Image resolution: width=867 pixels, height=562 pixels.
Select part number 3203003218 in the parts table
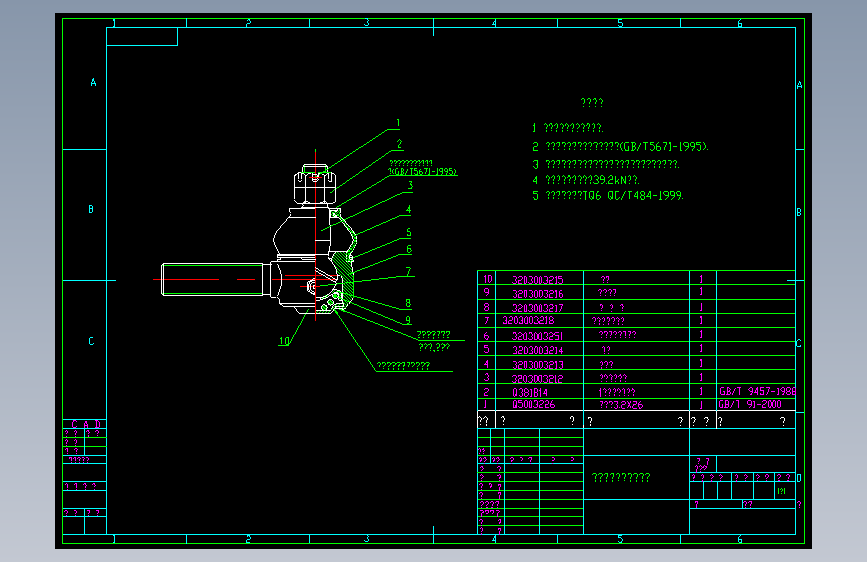coord(528,320)
